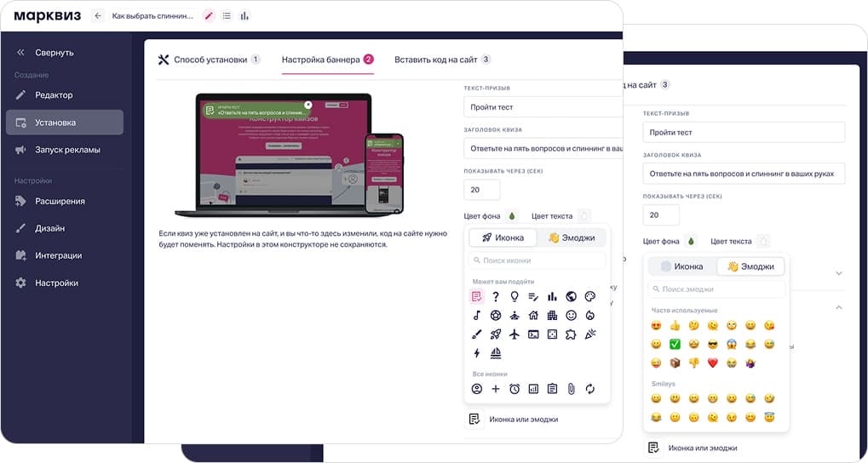
Task: Select Иконка toggle in back window picker
Action: click(682, 266)
